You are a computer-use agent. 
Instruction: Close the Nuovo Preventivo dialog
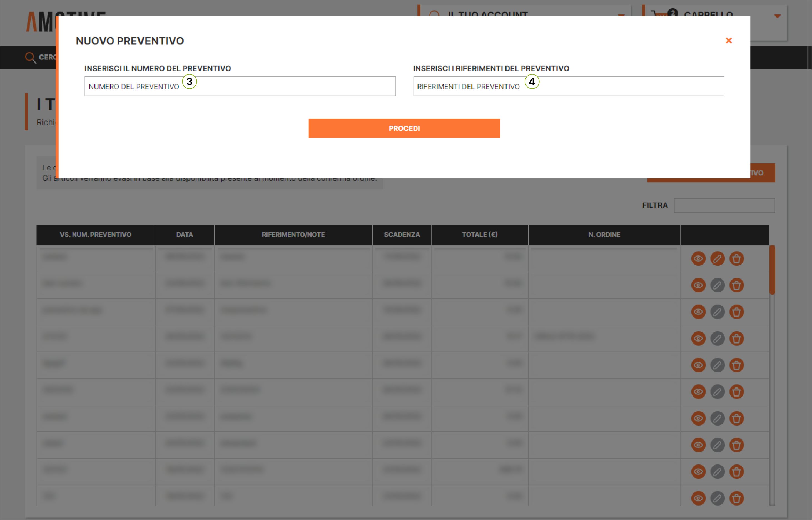pyautogui.click(x=728, y=41)
